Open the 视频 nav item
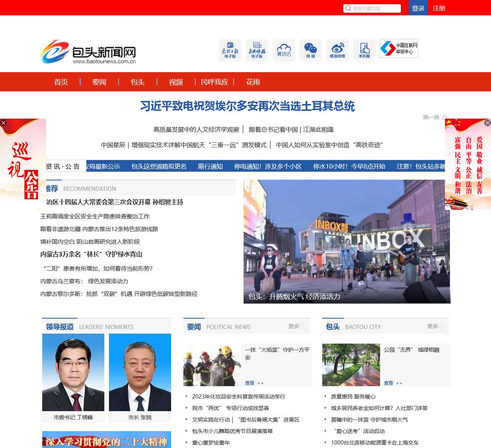 point(176,82)
